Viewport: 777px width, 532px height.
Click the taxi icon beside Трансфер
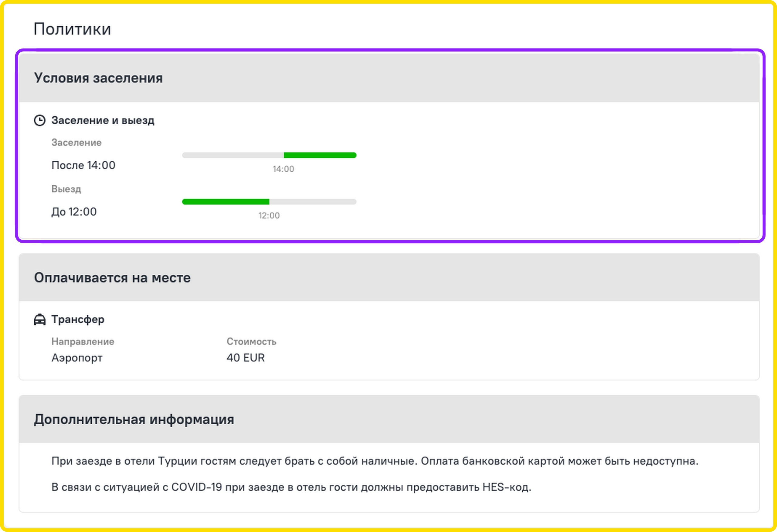tap(39, 319)
